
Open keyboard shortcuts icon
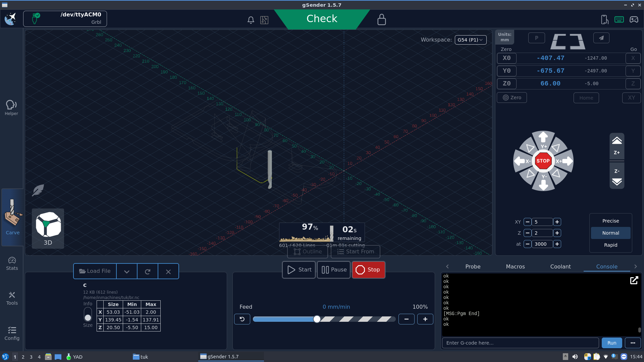(x=619, y=19)
